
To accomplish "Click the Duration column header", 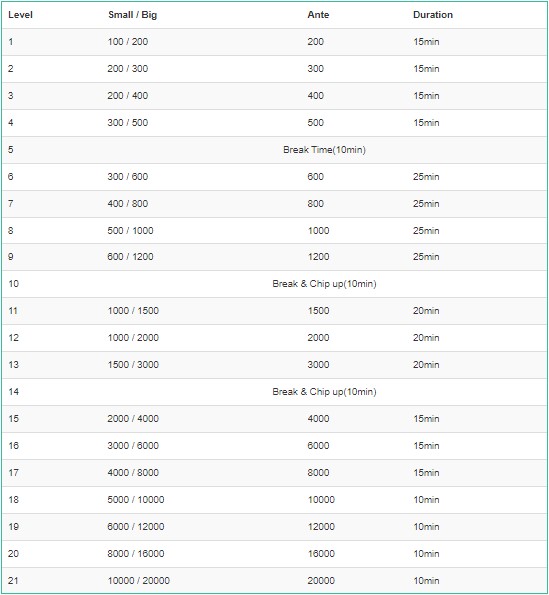I will 433,15.
